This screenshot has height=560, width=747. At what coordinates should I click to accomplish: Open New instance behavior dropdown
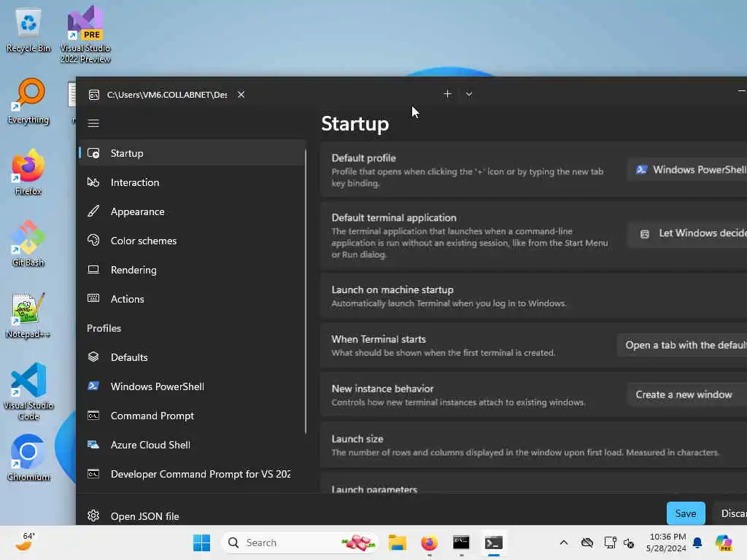(687, 394)
